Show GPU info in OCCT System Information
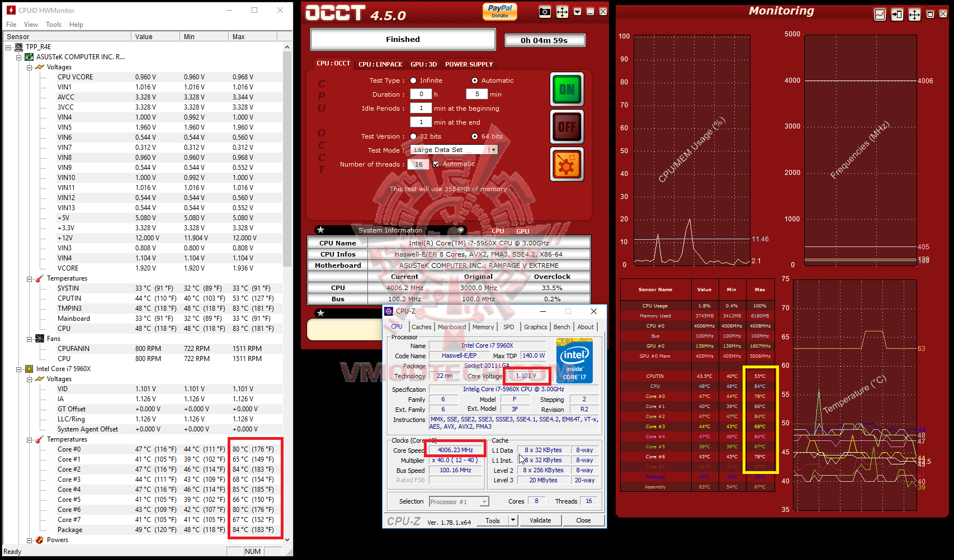Image resolution: width=954 pixels, height=560 pixels. (523, 231)
